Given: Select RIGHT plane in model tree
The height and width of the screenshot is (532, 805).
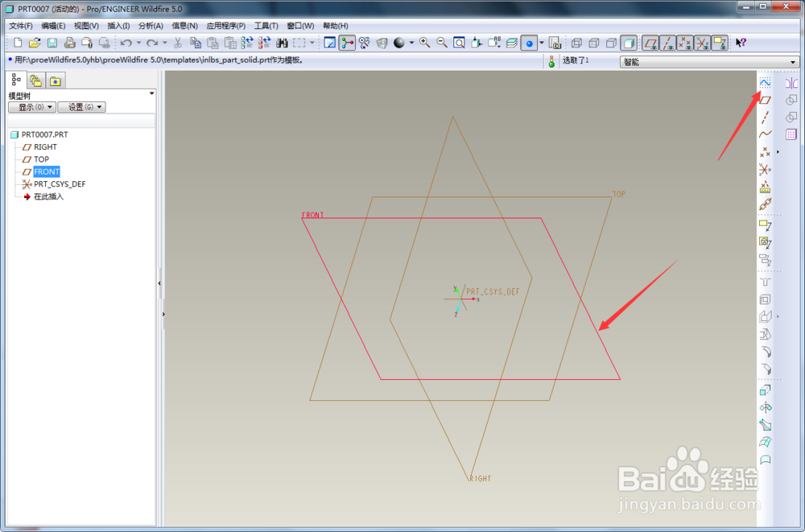Looking at the screenshot, I should click(x=45, y=146).
